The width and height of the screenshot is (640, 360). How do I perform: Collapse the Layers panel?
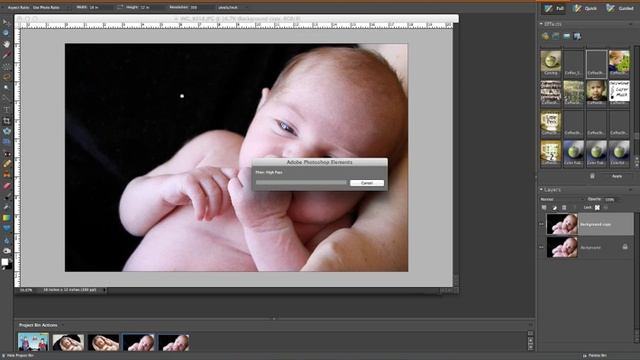coord(541,190)
